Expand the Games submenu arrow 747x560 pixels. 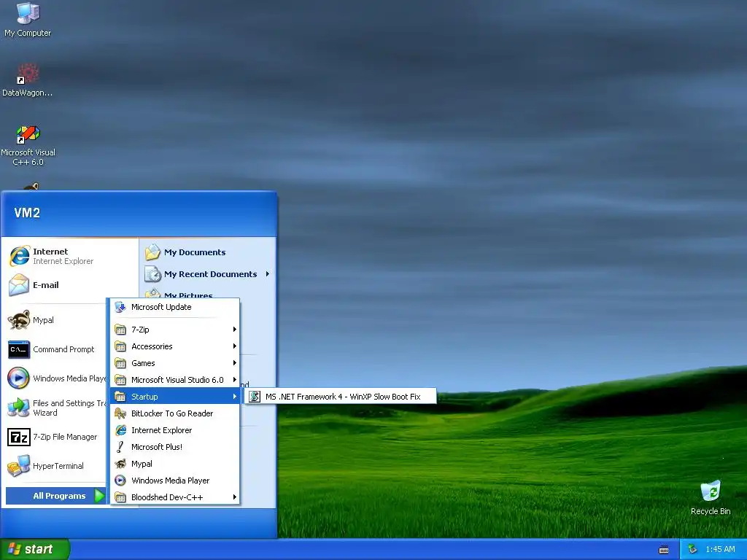click(234, 363)
